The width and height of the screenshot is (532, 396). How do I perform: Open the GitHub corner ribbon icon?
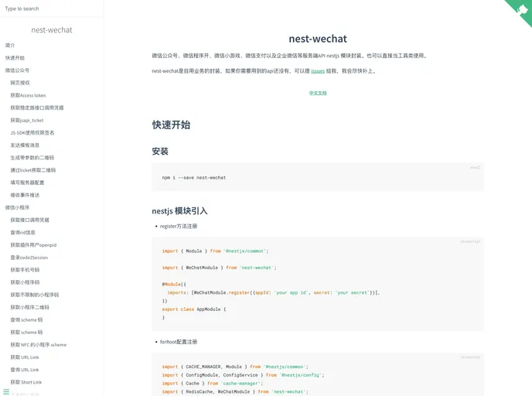coord(521,10)
